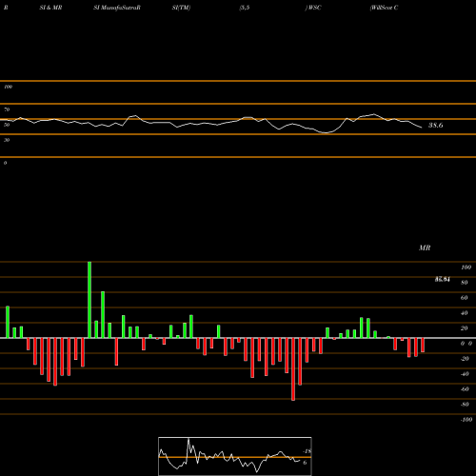Click the 40 label on MR axis
476x476 pixels.
pyautogui.click(x=464, y=313)
